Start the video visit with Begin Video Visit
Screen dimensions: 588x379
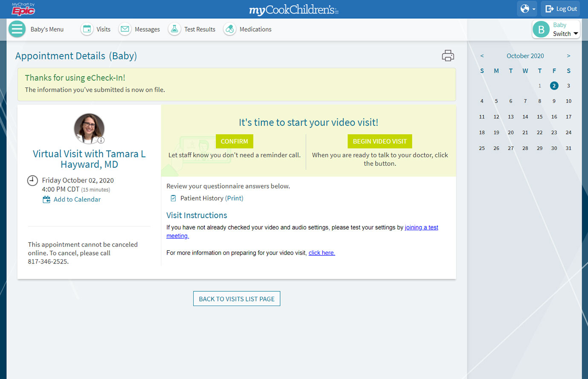coord(379,142)
